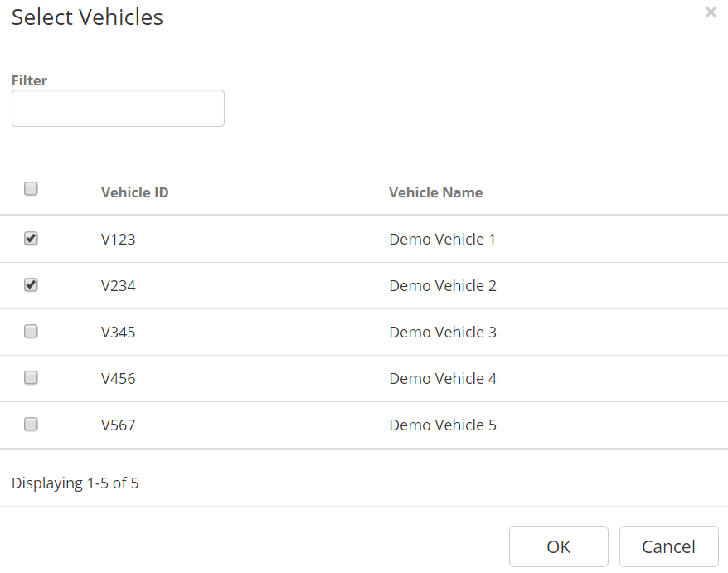Image resolution: width=728 pixels, height=573 pixels.
Task: Select the Demo Vehicle 1 name
Action: point(442,240)
